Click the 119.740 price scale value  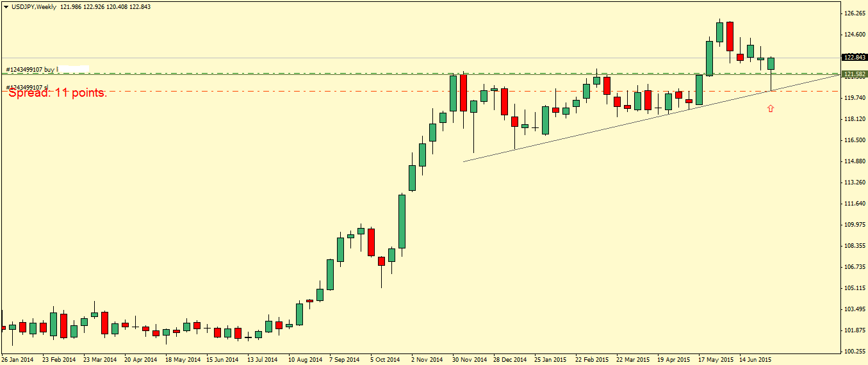tap(856, 98)
